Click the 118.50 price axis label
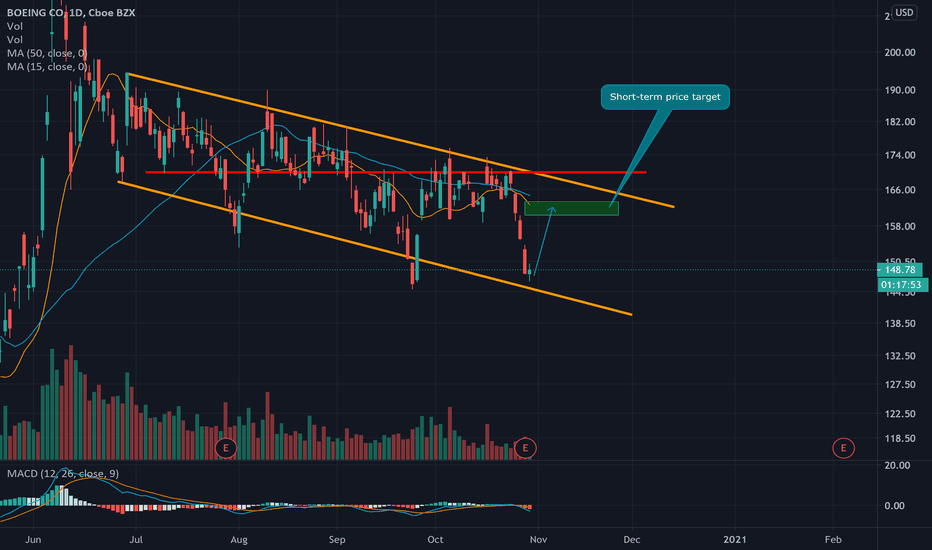Viewport: 932px width, 550px height. [x=900, y=439]
